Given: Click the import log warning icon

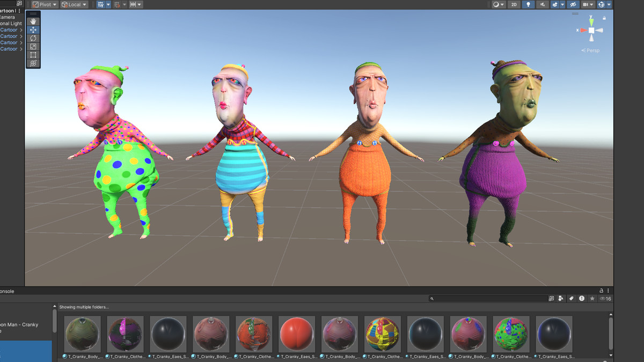Looking at the screenshot, I should pos(582,298).
